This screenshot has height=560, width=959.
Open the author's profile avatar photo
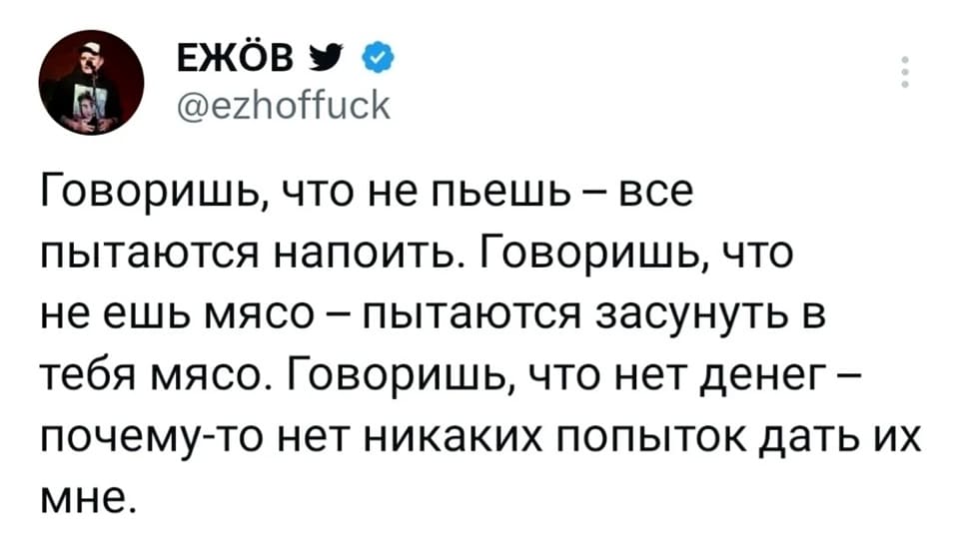pos(83,85)
